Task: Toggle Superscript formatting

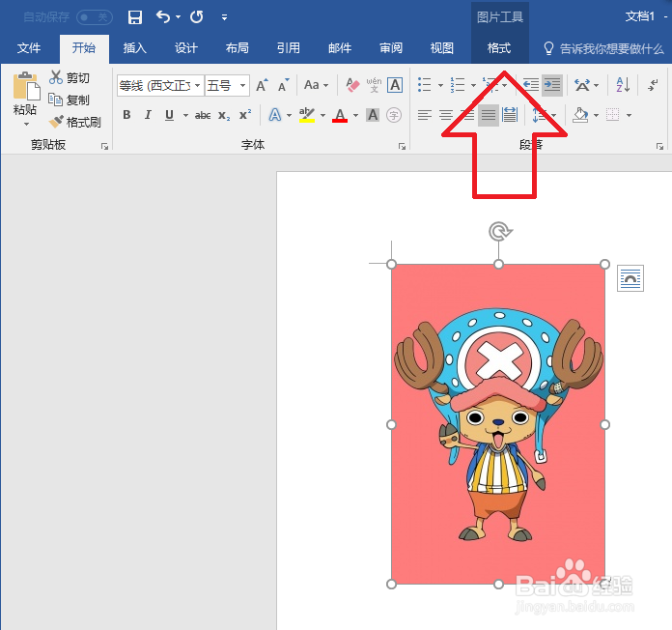Action: (x=245, y=115)
